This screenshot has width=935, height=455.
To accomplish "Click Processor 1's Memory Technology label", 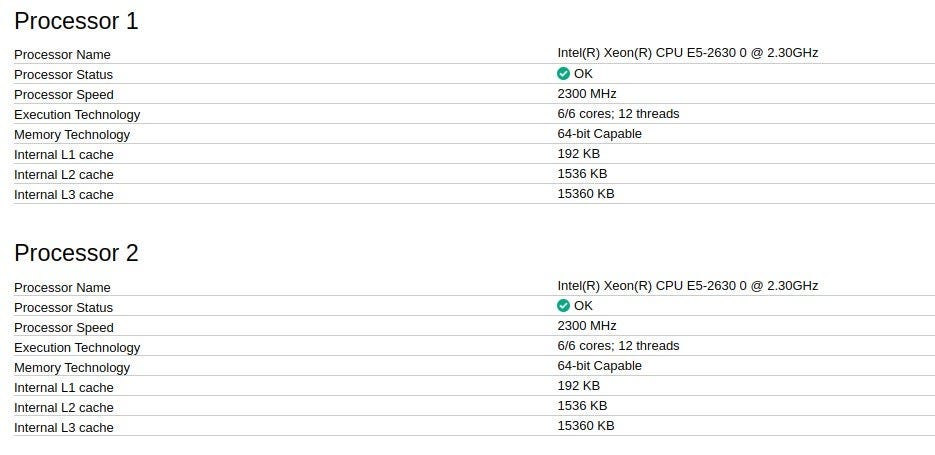I will click(x=72, y=135).
